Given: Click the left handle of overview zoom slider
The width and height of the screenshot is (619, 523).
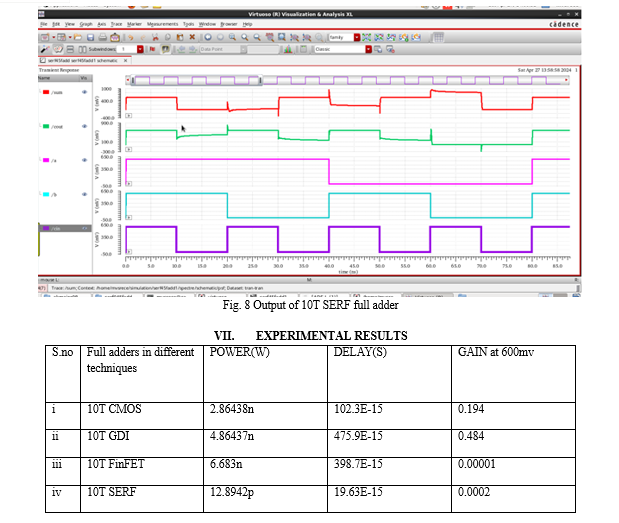Looking at the screenshot, I should [x=133, y=81].
